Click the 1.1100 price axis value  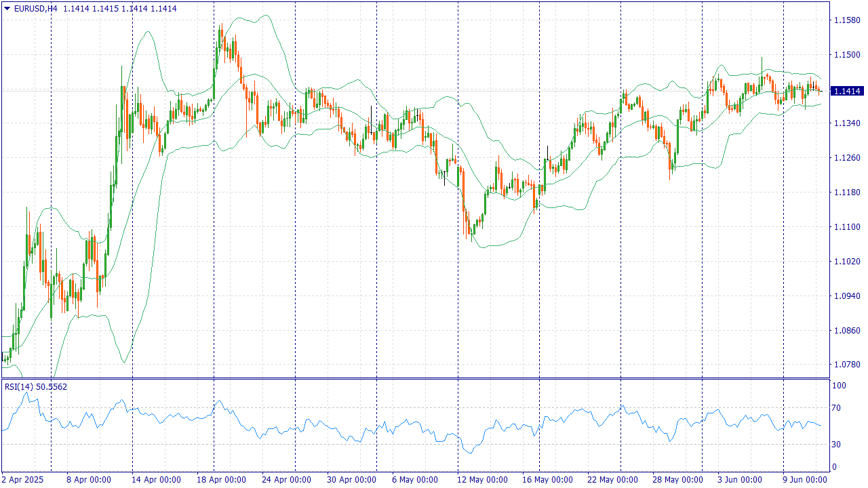(x=846, y=227)
